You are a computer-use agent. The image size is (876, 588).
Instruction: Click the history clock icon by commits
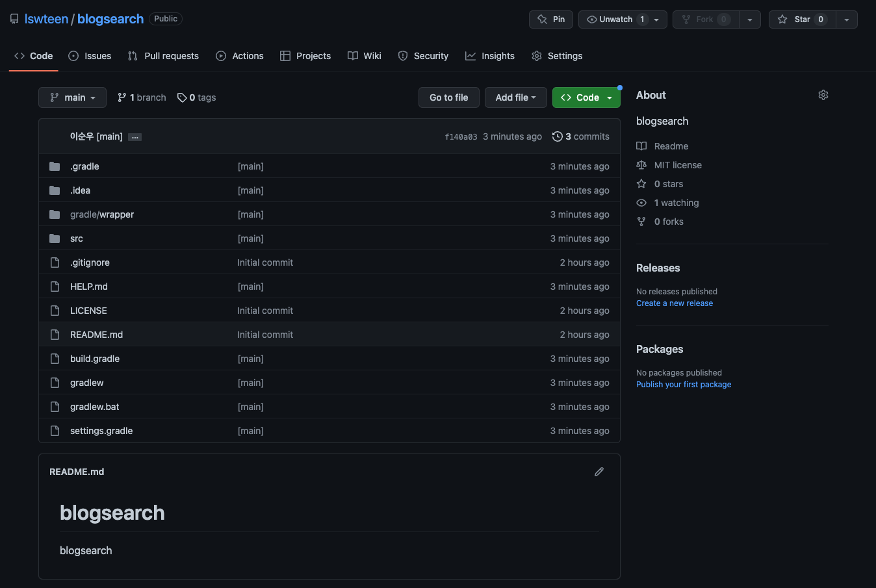click(x=558, y=136)
